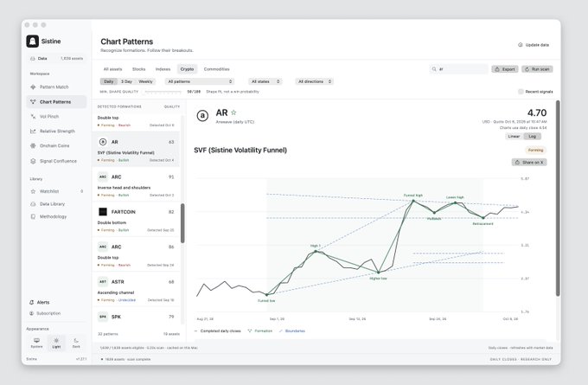588x385 pixels.
Task: Select the 3 Day timeframe
Action: 126,81
